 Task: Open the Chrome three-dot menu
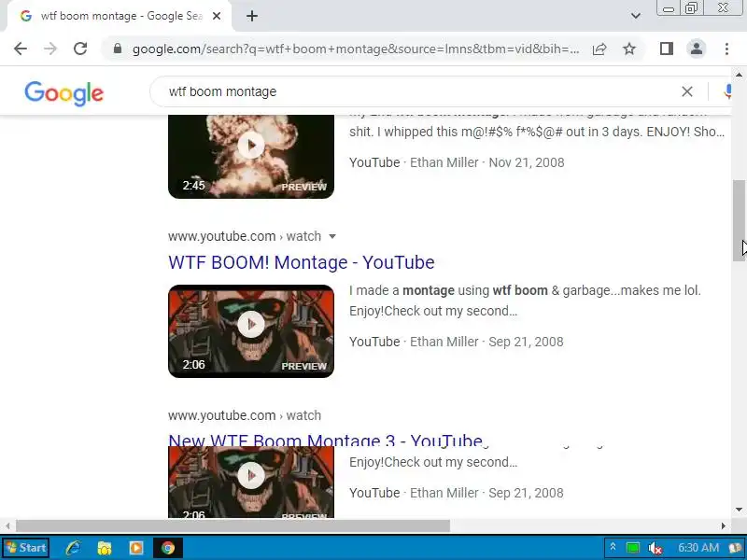tap(726, 49)
